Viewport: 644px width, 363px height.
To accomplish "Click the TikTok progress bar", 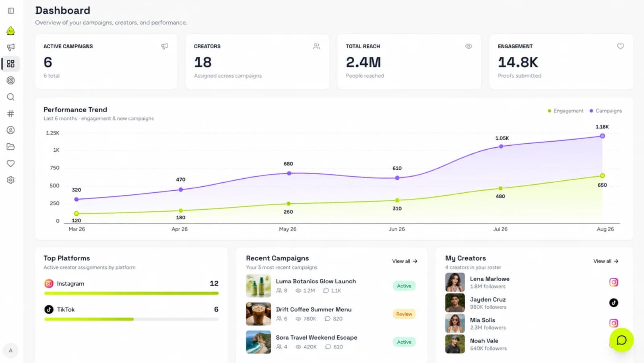I will coord(132,319).
